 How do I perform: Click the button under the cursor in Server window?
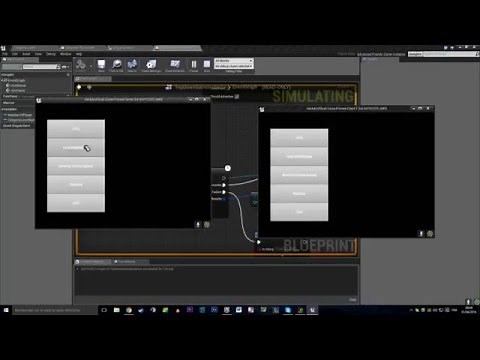pos(76,147)
